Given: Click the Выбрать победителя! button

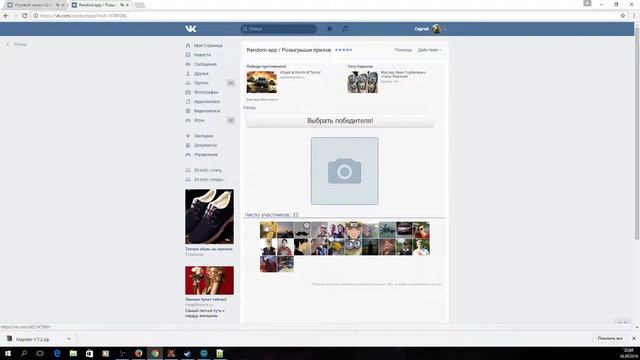Looking at the screenshot, I should (x=340, y=121).
